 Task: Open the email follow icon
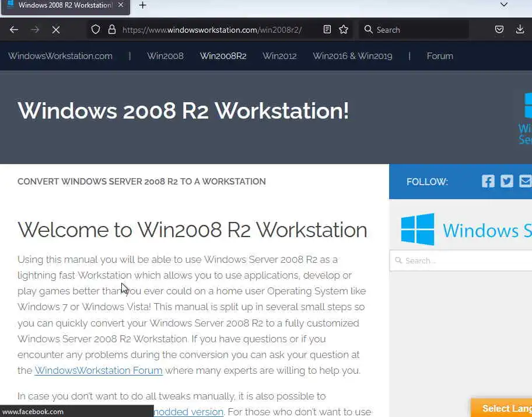coord(526,181)
